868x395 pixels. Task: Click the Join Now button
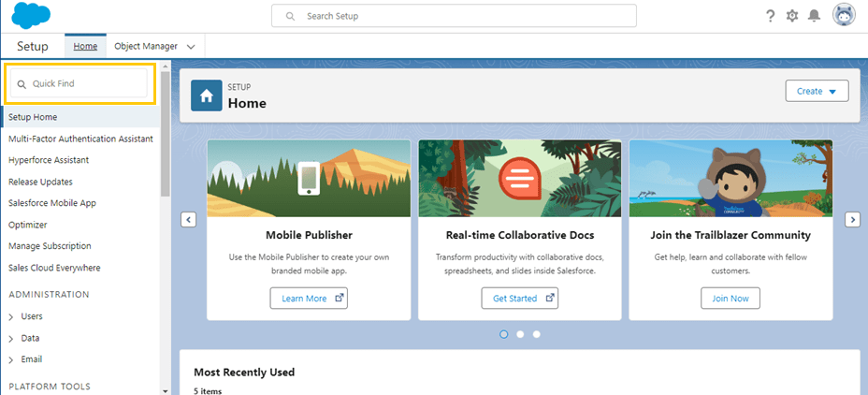[731, 298]
